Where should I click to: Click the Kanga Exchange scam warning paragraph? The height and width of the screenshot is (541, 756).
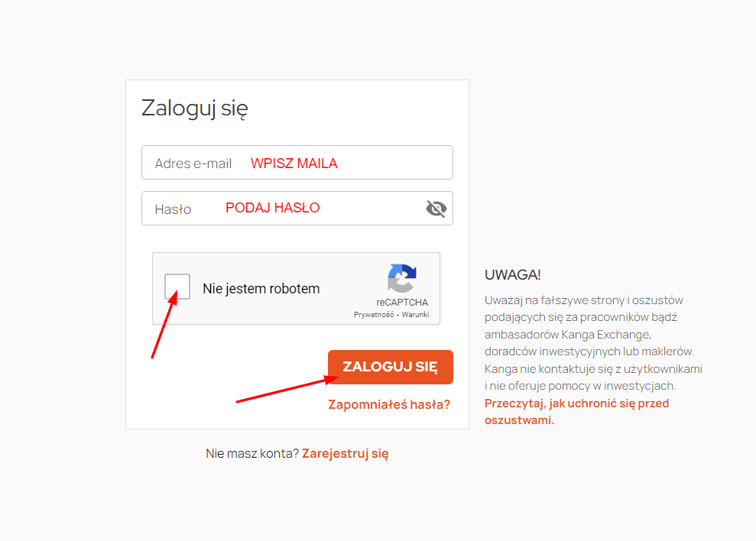click(x=593, y=343)
